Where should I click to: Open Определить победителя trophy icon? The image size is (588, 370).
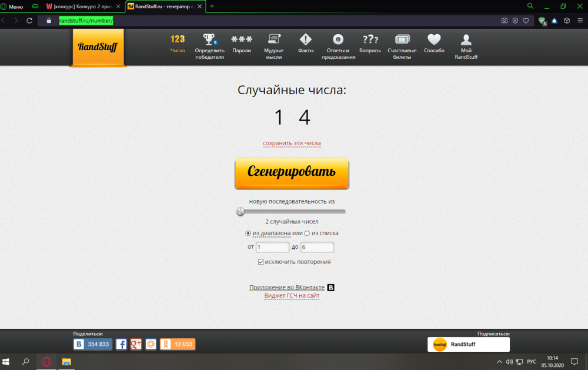(209, 40)
